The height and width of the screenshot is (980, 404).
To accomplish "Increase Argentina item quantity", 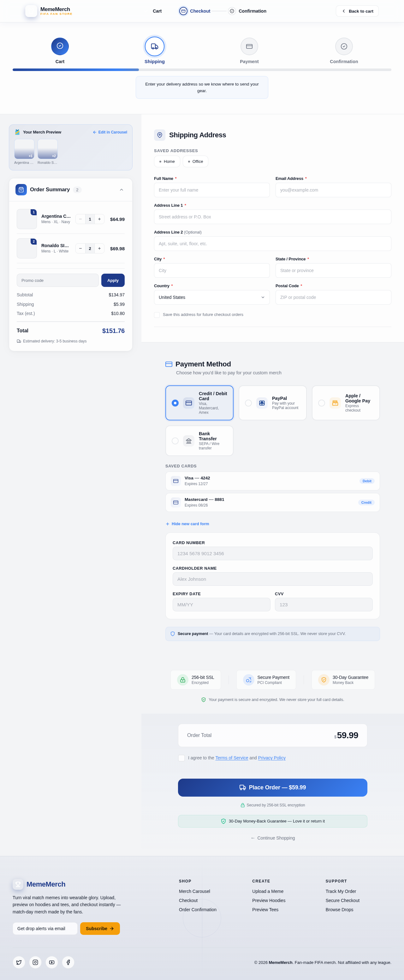I will (x=99, y=219).
